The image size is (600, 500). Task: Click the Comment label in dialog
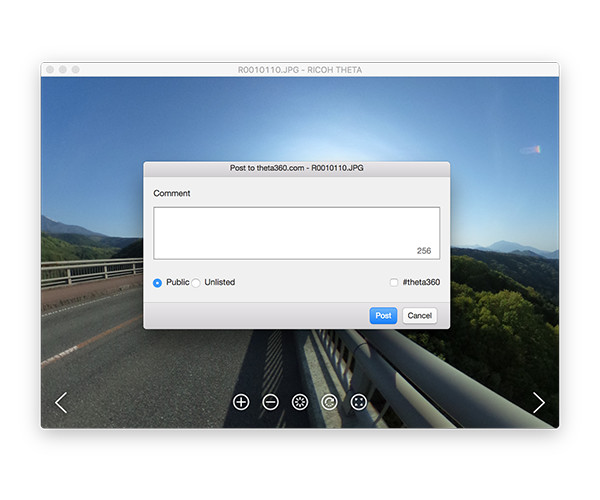tap(172, 193)
